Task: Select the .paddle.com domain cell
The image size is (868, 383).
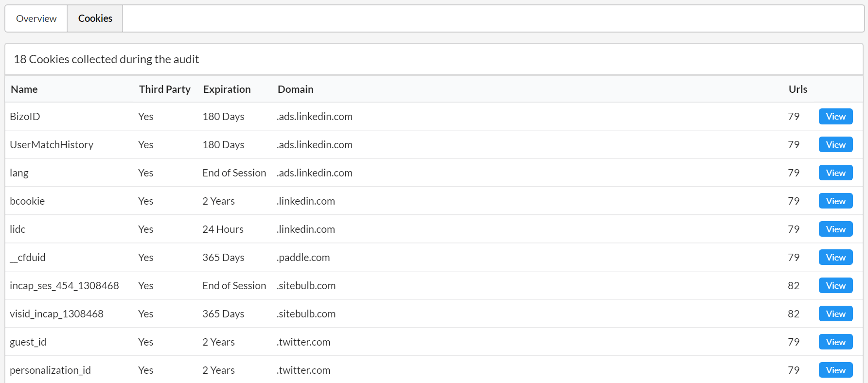Action: [303, 258]
